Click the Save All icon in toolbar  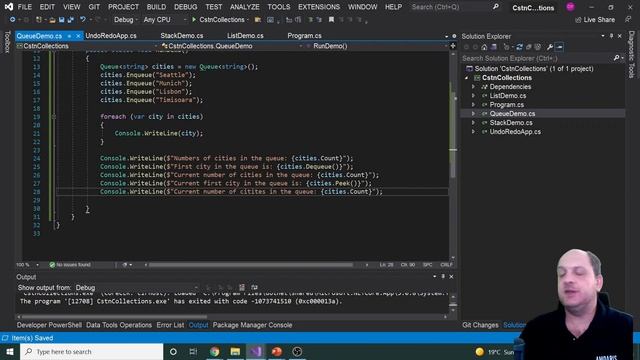point(71,20)
